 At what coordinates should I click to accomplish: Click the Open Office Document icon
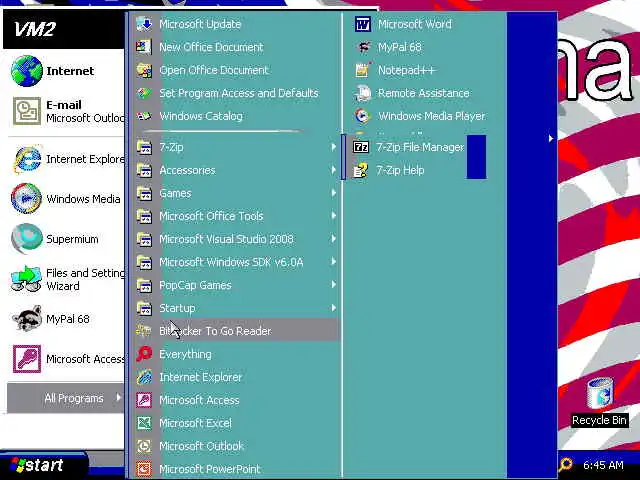[144, 70]
